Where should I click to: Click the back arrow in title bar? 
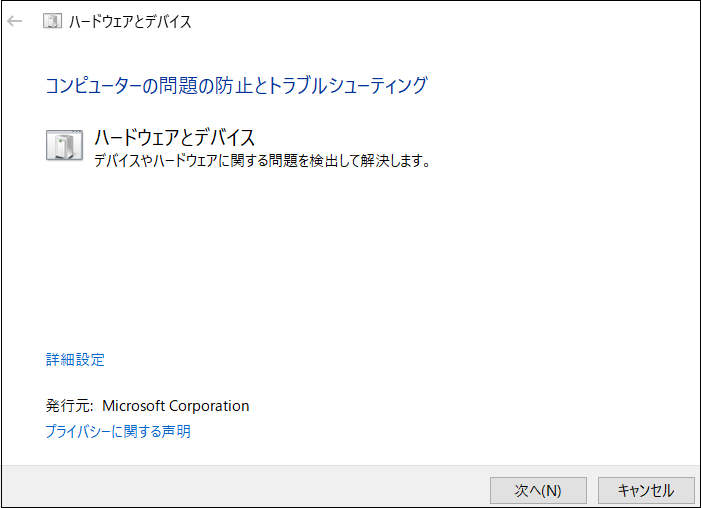(x=15, y=21)
